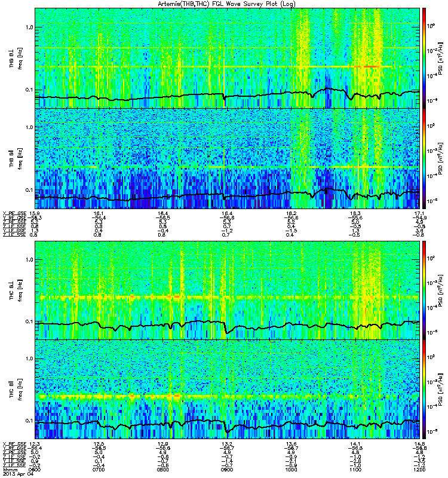
Task: Click the THC X_RE_GSE value '12.3'
Action: 34,443
